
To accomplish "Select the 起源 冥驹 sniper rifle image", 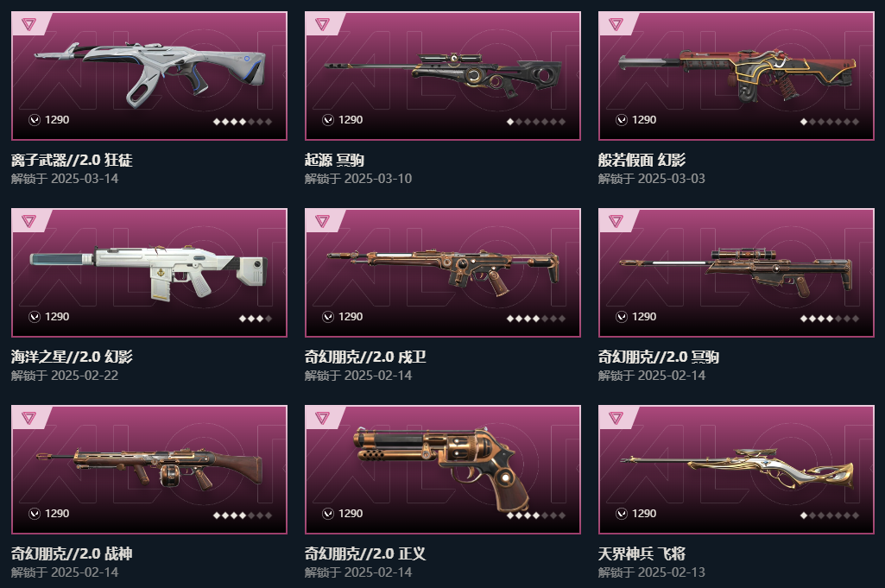I will [443, 74].
